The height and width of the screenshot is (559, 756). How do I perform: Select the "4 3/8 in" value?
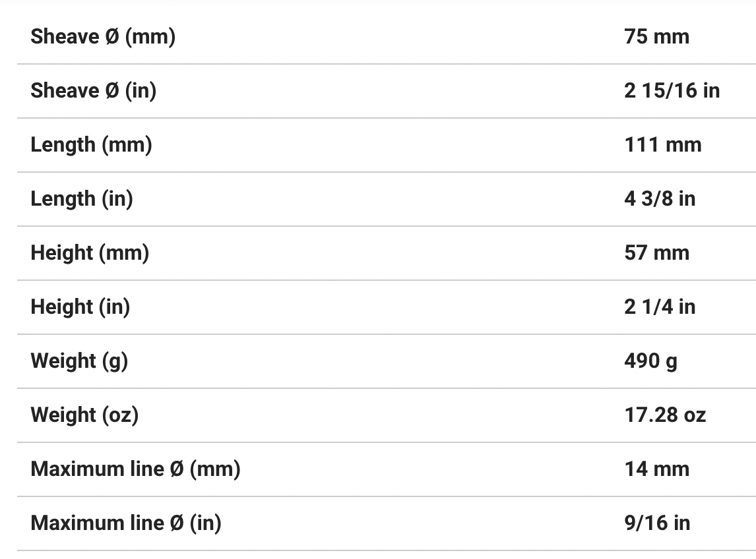point(660,199)
